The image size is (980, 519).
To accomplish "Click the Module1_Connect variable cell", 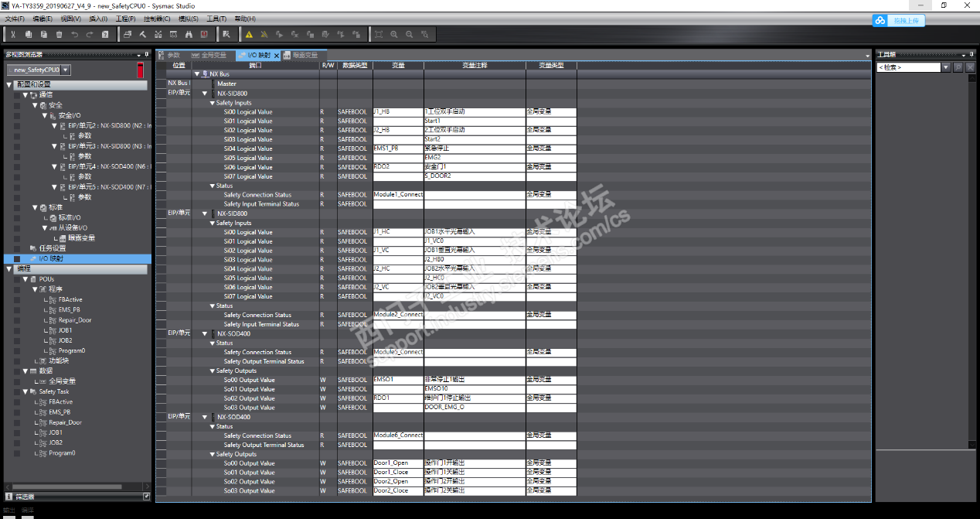I will pyautogui.click(x=398, y=195).
